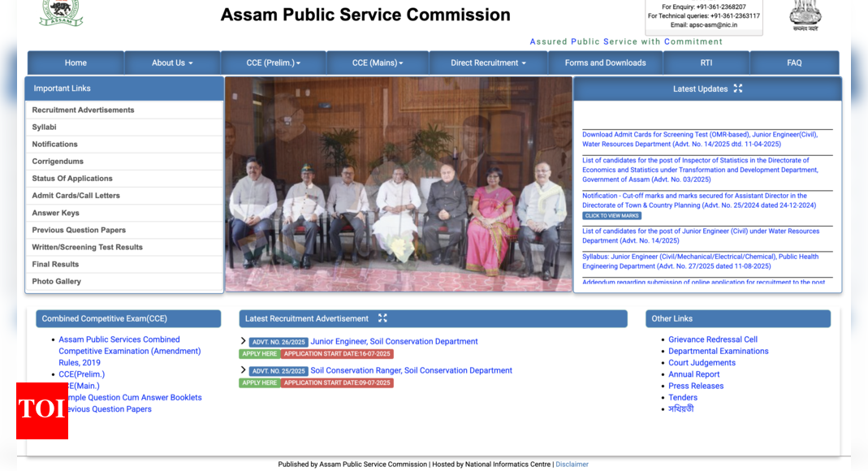Viewport: 868px width, 471px height.
Task: Click APPLY HERE for Advt. No. 25/2025
Action: [260, 383]
